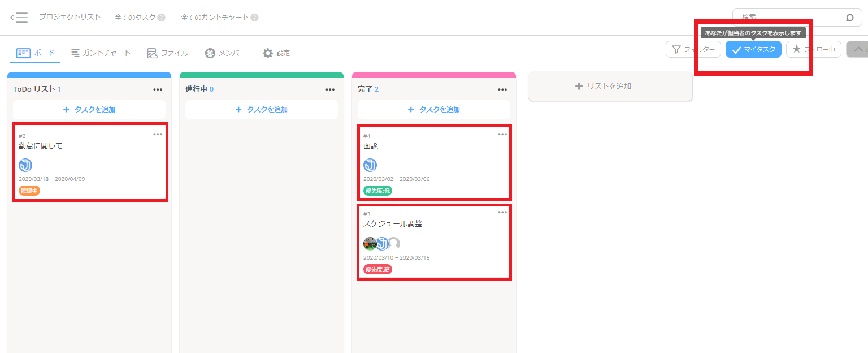Open the sidebar hamburger menu icon
Viewport: 868px width, 353px height.
(21, 17)
